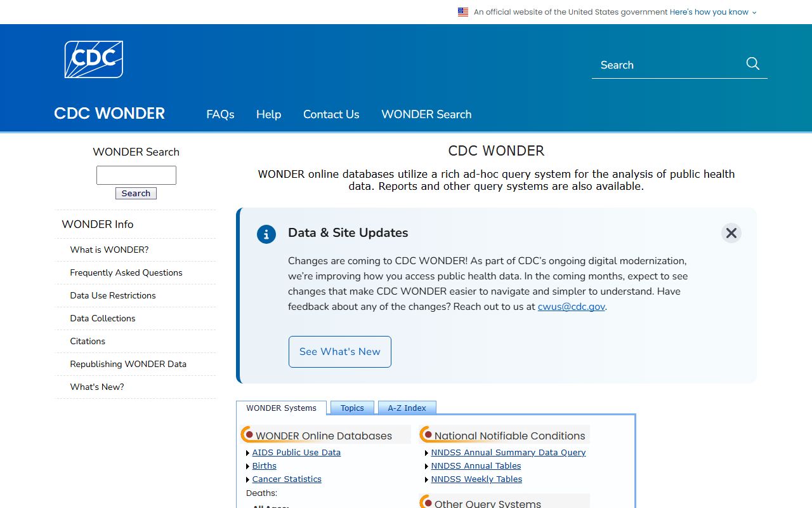Click the Other Query Systems heading icon
The width and height of the screenshot is (812, 508).
[427, 502]
